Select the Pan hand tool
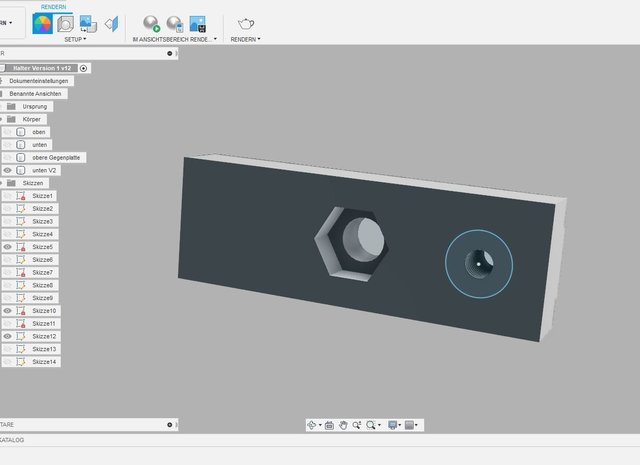The height and width of the screenshot is (465, 640). pyautogui.click(x=342, y=425)
